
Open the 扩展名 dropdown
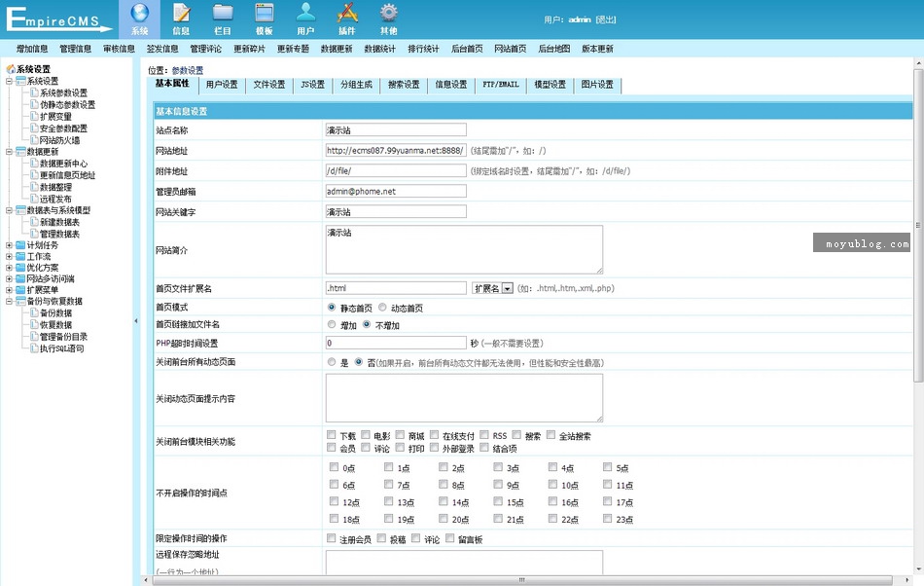(493, 288)
